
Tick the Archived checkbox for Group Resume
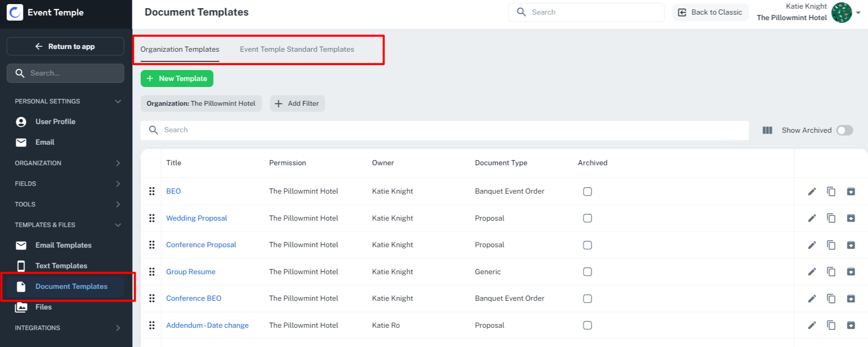(x=587, y=272)
